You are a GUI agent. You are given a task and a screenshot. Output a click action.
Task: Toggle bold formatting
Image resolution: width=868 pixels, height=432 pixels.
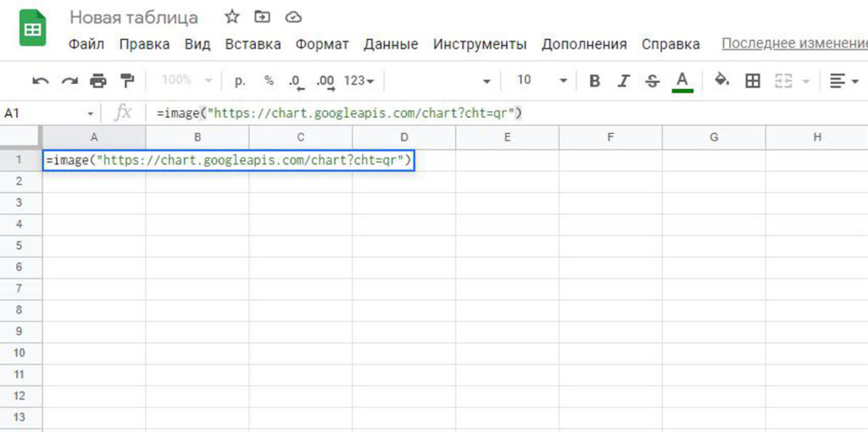(594, 80)
